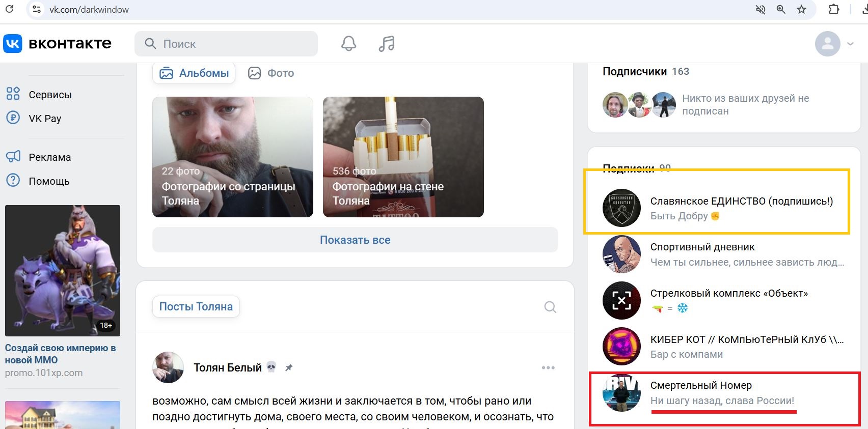
Task: Click Никто из ваших друзей не подписан
Action: pyautogui.click(x=746, y=105)
